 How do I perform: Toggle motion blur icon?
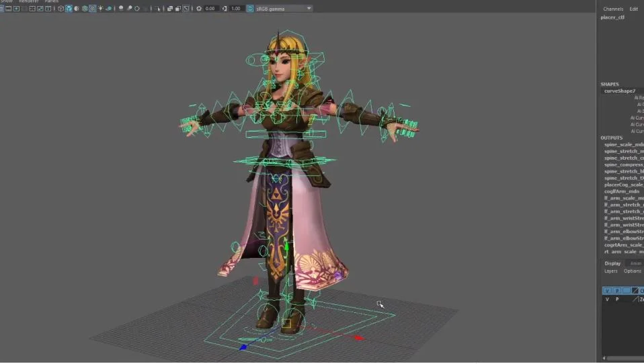(x=129, y=8)
